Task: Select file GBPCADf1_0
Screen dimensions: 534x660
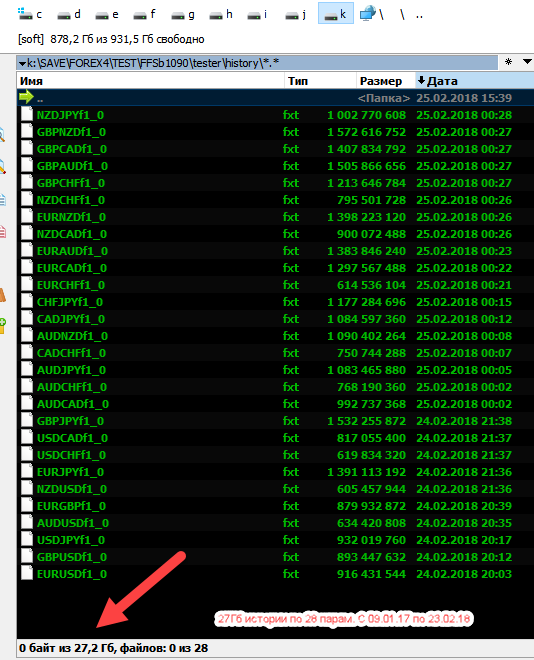Action: pos(275,149)
